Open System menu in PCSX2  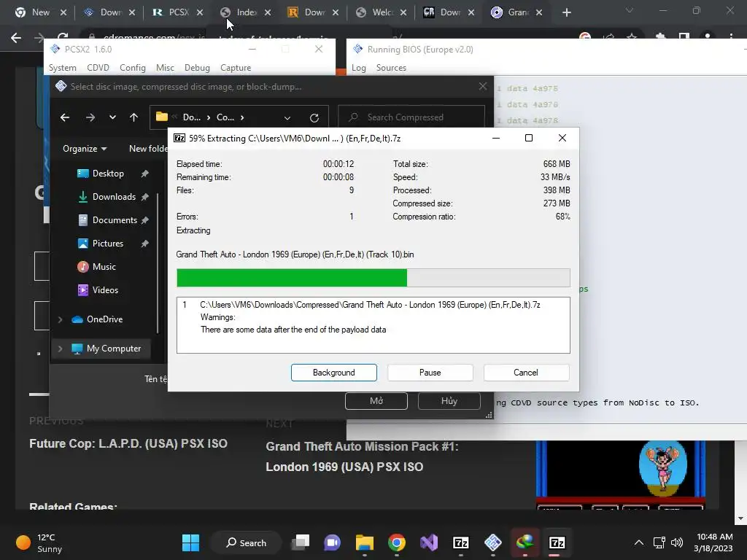tap(63, 68)
